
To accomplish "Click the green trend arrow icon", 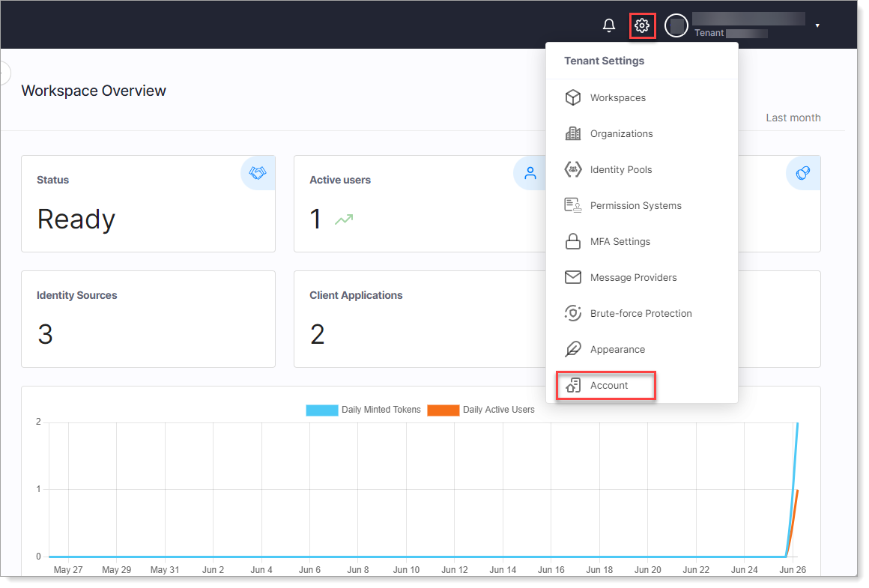I will (x=344, y=219).
